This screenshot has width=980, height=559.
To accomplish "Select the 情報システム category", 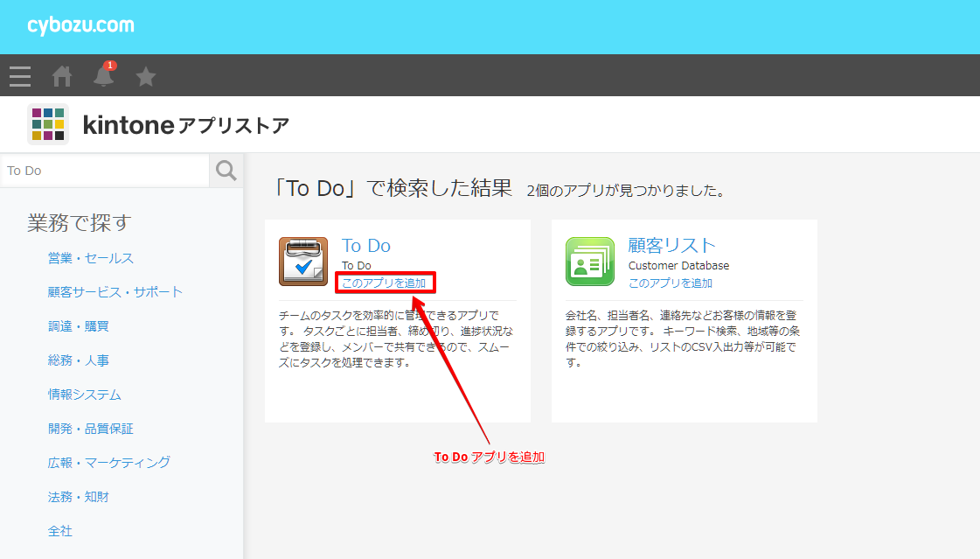I will pyautogui.click(x=84, y=394).
